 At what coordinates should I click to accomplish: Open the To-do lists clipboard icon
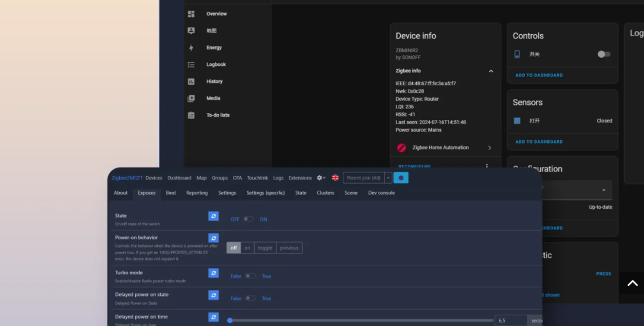[x=191, y=115]
